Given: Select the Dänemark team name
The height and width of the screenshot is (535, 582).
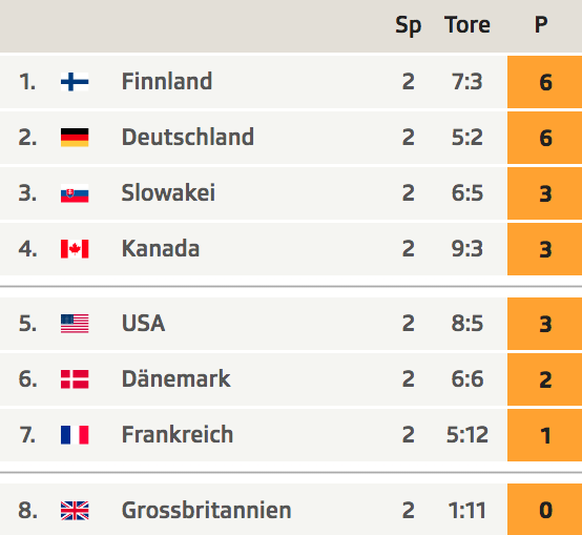Looking at the screenshot, I should tap(176, 379).
